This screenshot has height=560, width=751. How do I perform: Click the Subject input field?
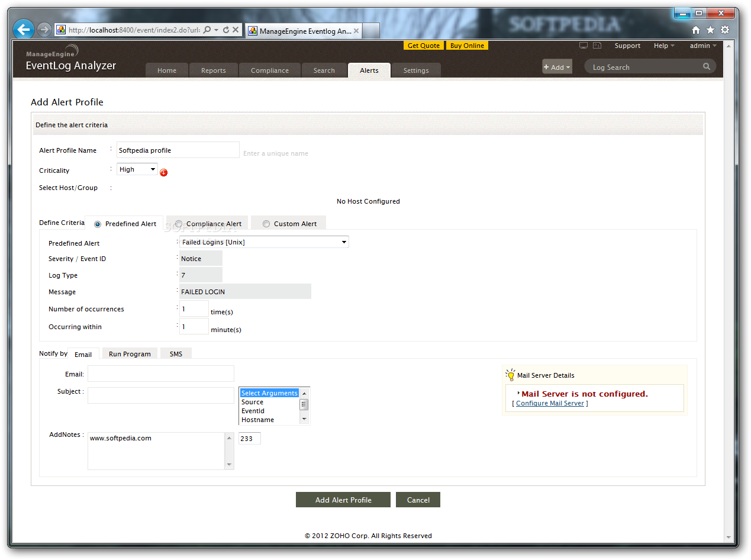point(161,395)
